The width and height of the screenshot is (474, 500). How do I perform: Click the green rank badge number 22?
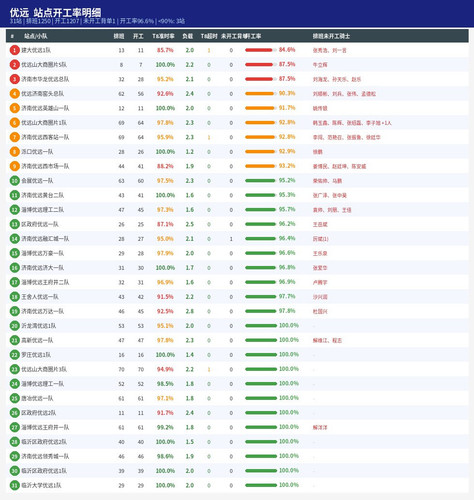[14, 355]
